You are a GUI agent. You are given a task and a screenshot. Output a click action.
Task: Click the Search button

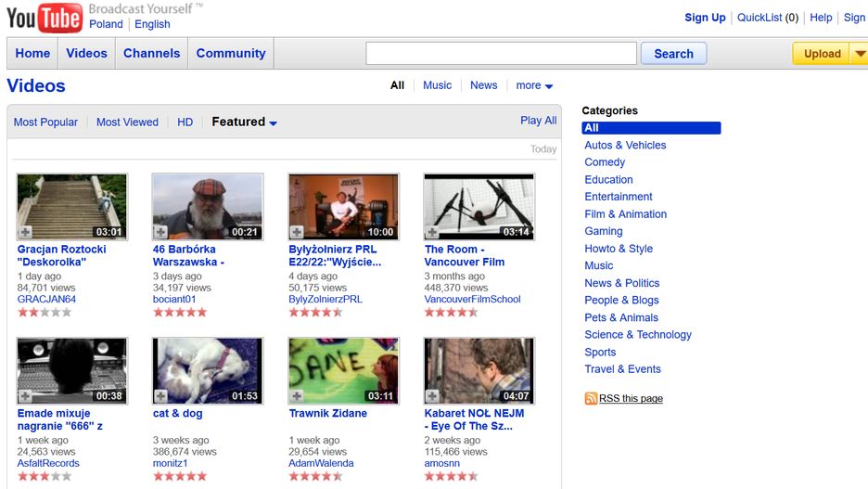tap(673, 54)
